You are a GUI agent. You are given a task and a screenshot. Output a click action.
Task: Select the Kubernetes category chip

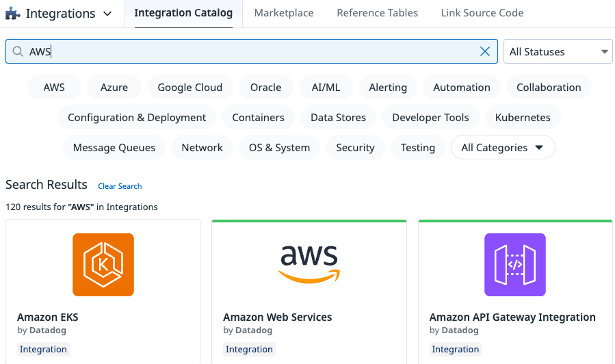[x=523, y=117]
